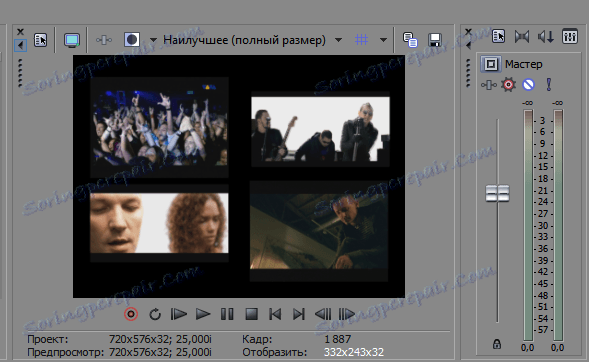Toggle Downmix Output button

tap(522, 36)
